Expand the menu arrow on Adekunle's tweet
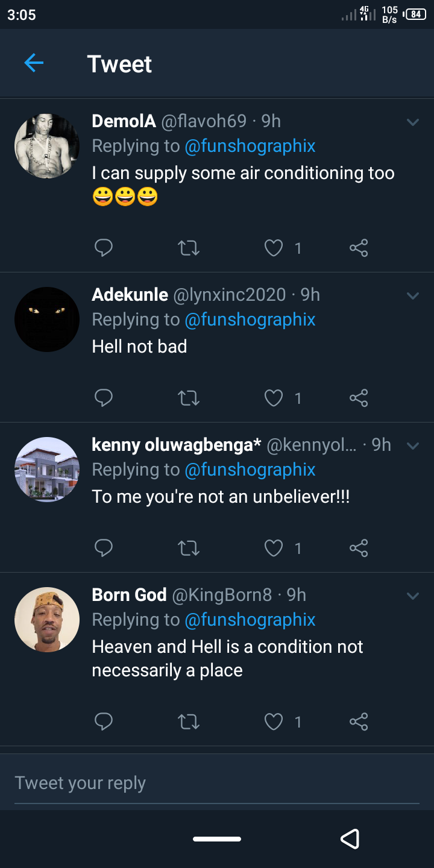The width and height of the screenshot is (434, 868). (x=413, y=296)
